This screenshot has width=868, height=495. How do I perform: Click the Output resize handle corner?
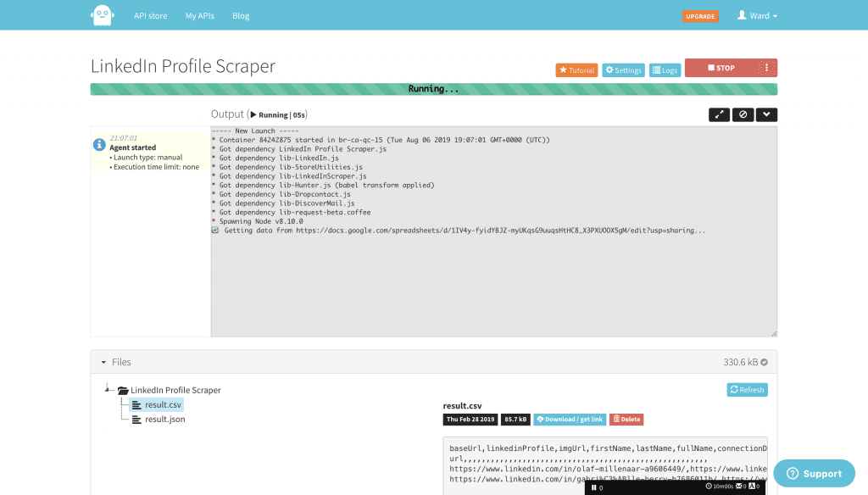click(x=774, y=333)
